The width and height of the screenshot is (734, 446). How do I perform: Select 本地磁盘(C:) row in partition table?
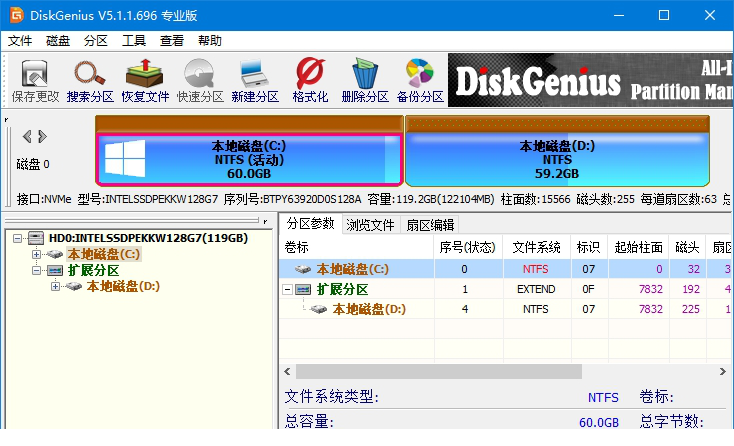click(506, 269)
